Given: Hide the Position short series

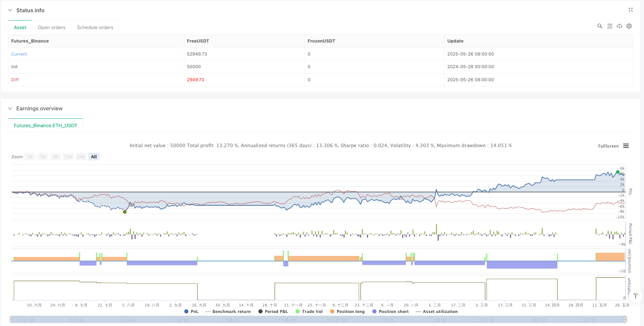Looking at the screenshot, I should [x=390, y=311].
